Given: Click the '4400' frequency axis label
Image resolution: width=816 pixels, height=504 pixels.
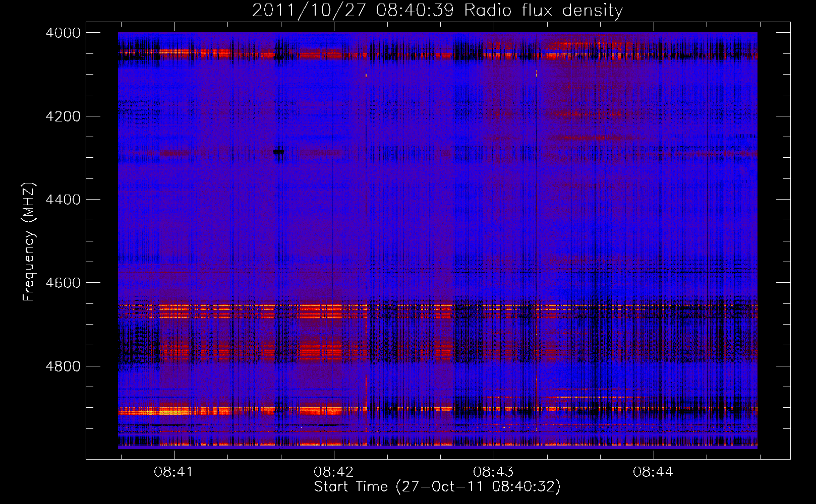Looking at the screenshot, I should 63,200.
